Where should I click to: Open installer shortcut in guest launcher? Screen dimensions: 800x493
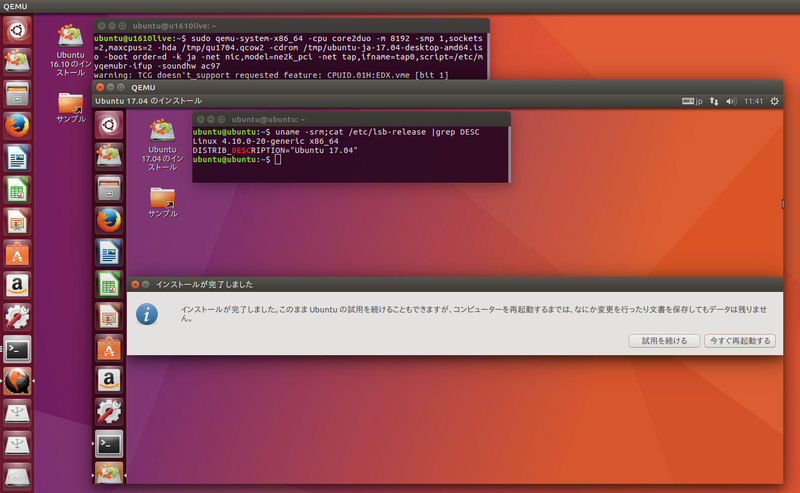(109, 157)
